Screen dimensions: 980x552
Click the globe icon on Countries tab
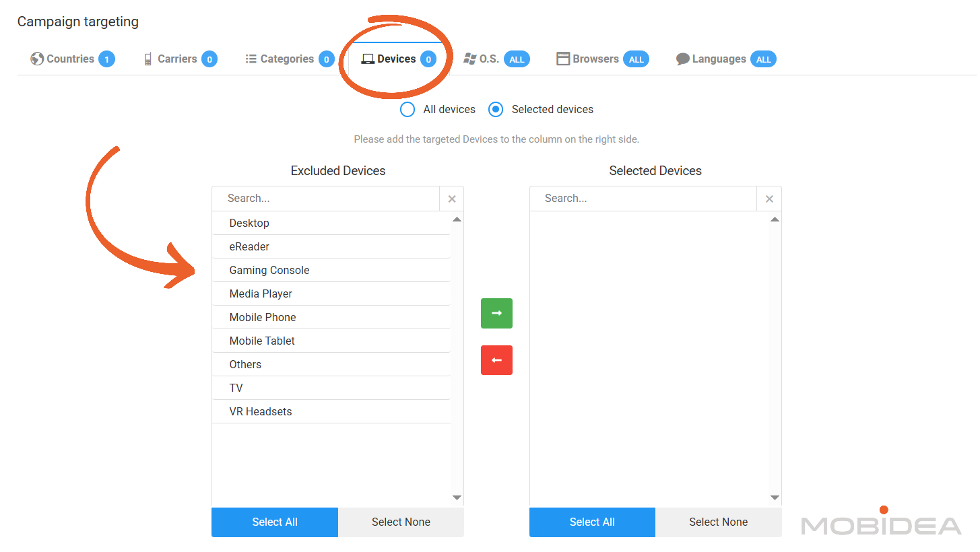[x=37, y=59]
